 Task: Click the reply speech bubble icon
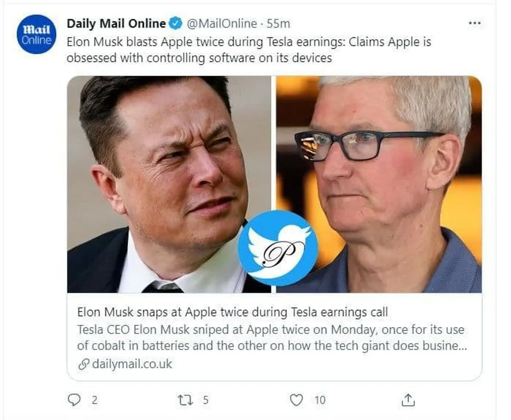pyautogui.click(x=75, y=400)
